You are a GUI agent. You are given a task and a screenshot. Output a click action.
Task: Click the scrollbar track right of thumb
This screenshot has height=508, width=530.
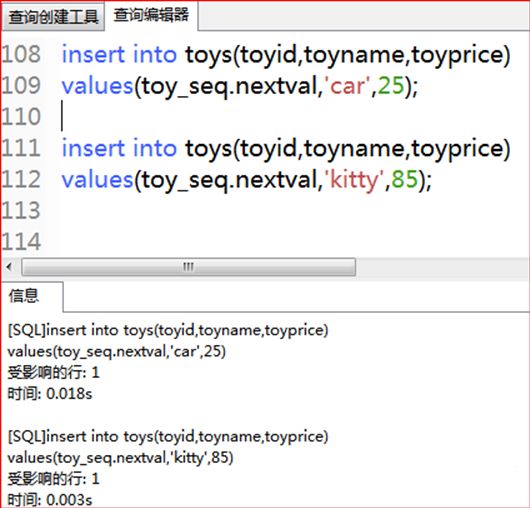coord(441,267)
